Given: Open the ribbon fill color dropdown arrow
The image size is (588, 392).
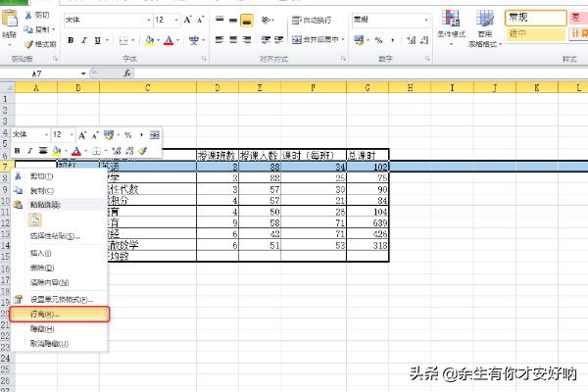Looking at the screenshot, I should click(158, 40).
